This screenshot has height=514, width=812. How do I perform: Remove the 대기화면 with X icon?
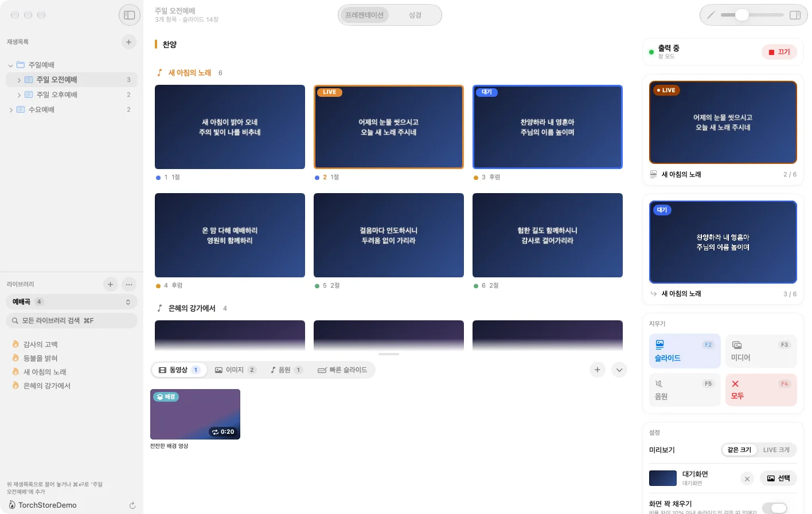coord(747,478)
